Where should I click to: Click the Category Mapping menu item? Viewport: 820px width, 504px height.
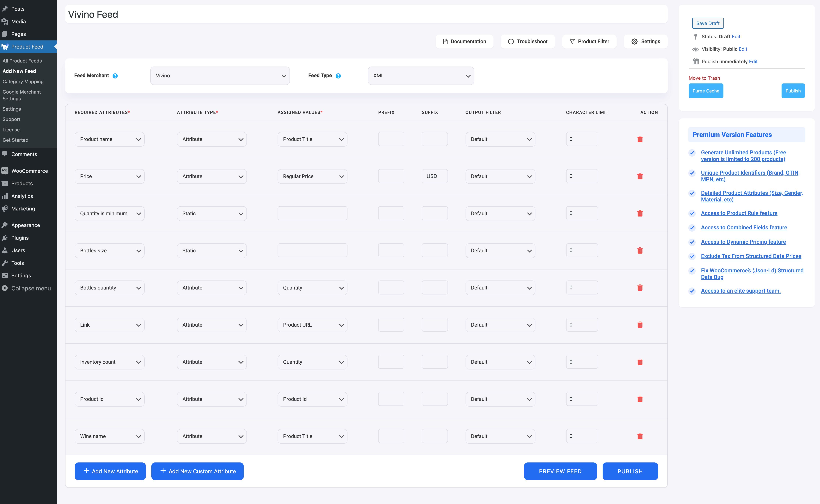click(x=23, y=81)
